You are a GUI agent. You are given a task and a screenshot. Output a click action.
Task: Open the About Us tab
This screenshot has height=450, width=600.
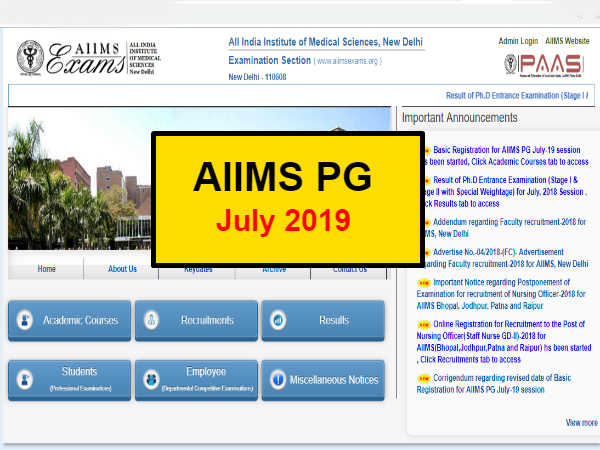point(122,269)
